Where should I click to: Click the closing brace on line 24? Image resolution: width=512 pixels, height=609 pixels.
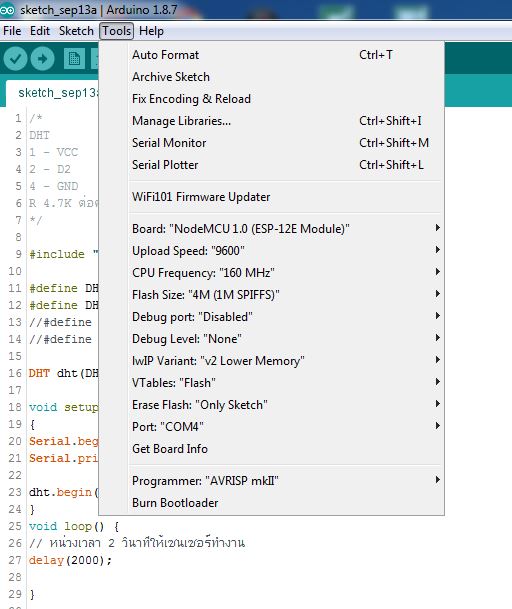(32, 509)
